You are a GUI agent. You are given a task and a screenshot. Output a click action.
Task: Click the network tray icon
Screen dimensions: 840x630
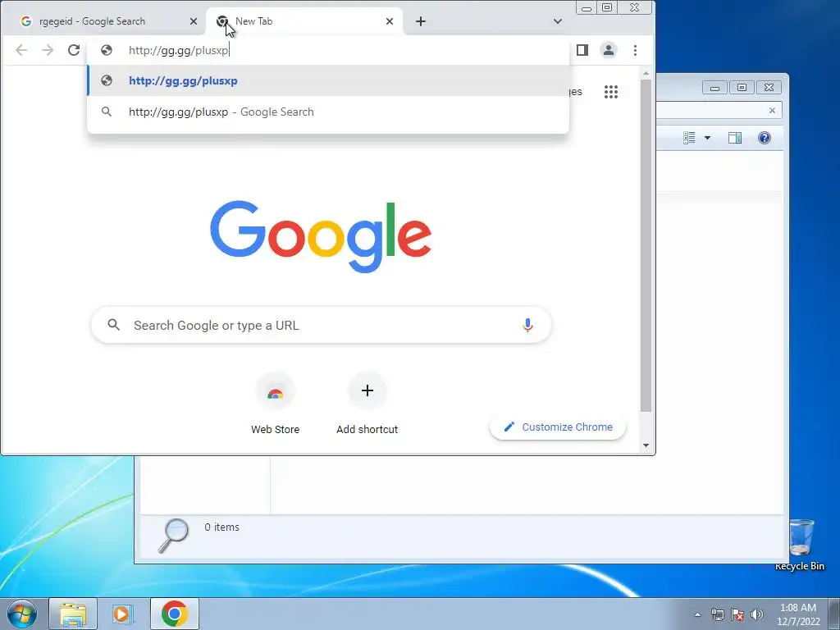click(x=717, y=614)
